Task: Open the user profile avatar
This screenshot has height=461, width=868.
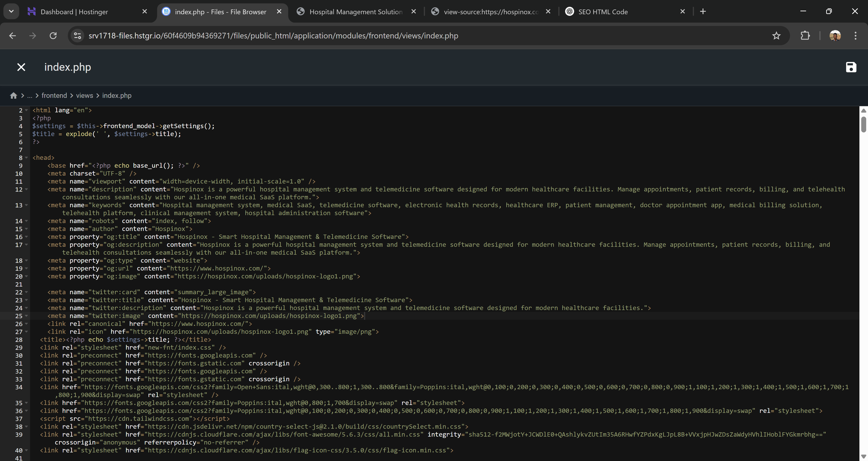Action: [835, 36]
